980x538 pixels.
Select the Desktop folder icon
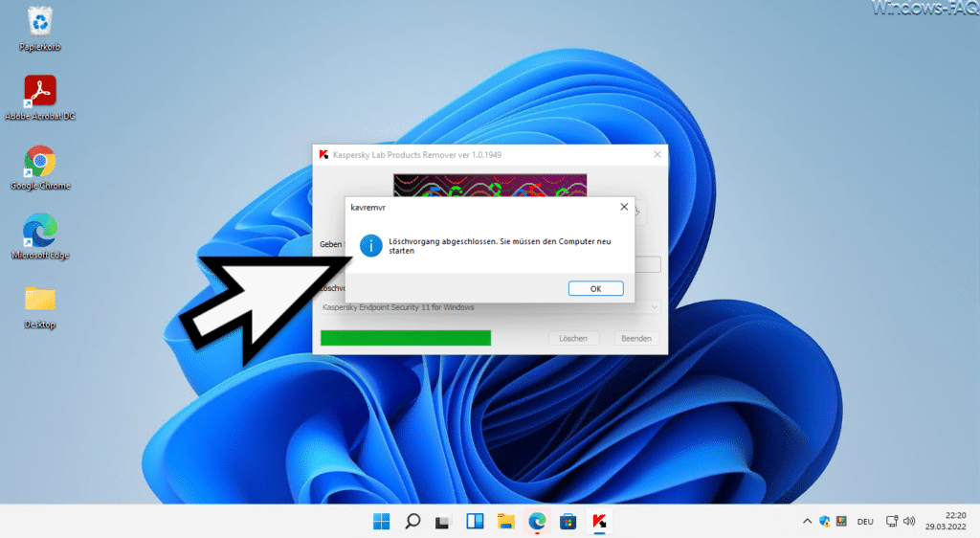pos(40,306)
